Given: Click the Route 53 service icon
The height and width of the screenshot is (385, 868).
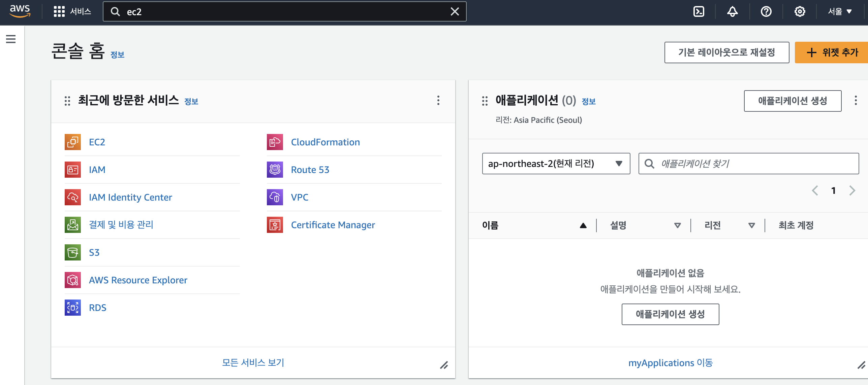Looking at the screenshot, I should (275, 170).
